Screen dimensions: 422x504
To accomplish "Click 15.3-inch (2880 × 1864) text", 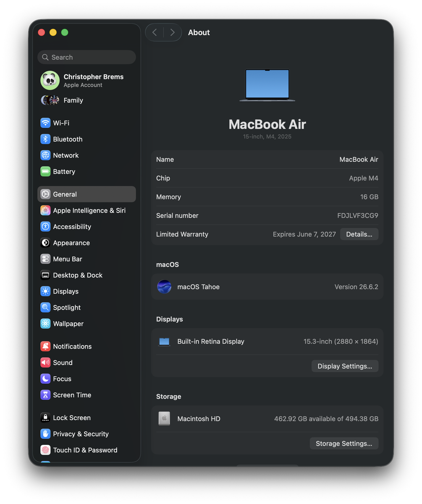I will coord(341,341).
